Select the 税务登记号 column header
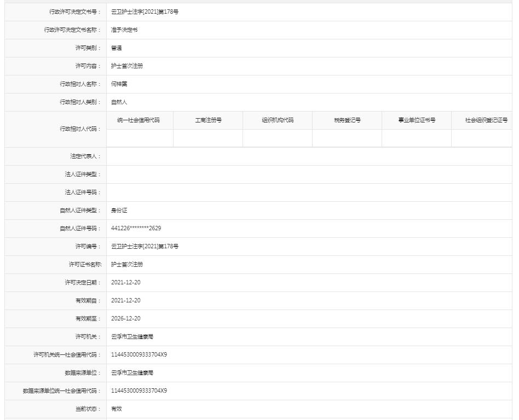519x420 pixels. (347, 120)
